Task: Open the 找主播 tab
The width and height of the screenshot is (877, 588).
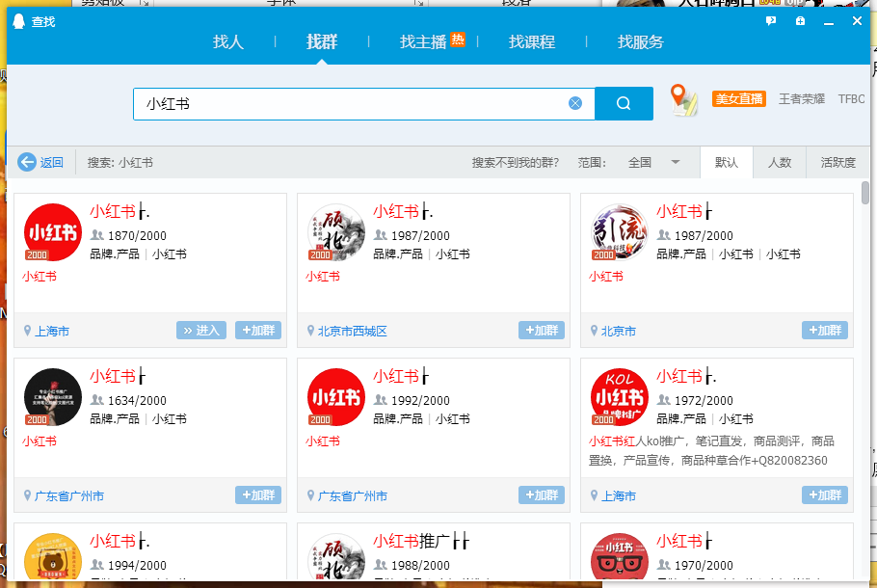Action: pos(423,42)
